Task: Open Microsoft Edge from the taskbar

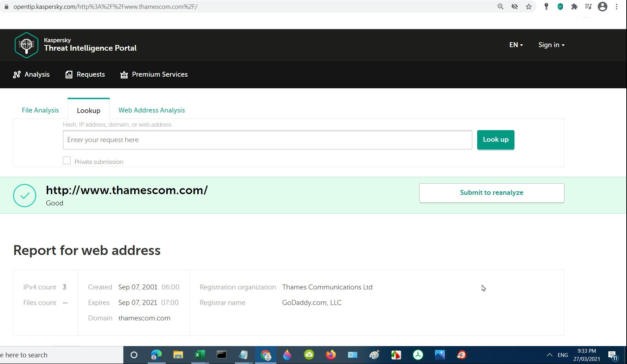Action: tap(156, 355)
